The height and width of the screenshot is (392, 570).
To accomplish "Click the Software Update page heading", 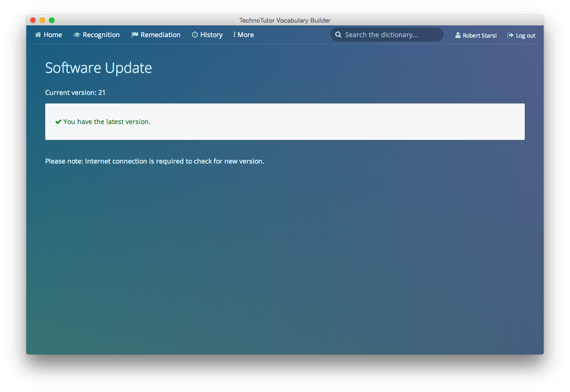I will [x=98, y=68].
